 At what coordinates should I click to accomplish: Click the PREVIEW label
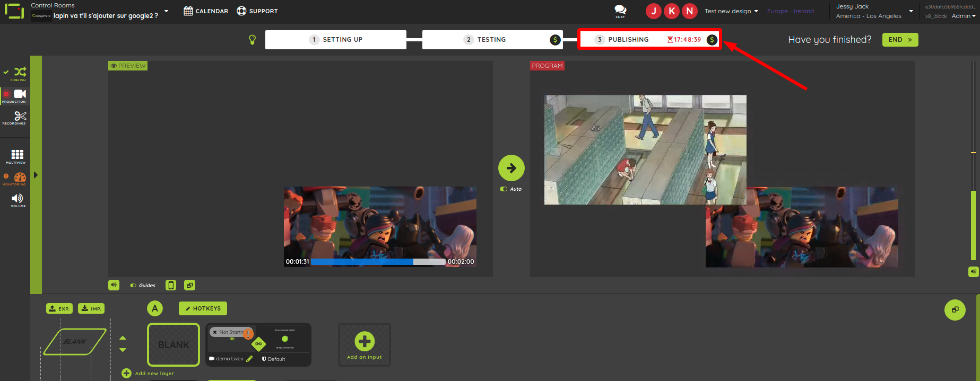point(127,66)
